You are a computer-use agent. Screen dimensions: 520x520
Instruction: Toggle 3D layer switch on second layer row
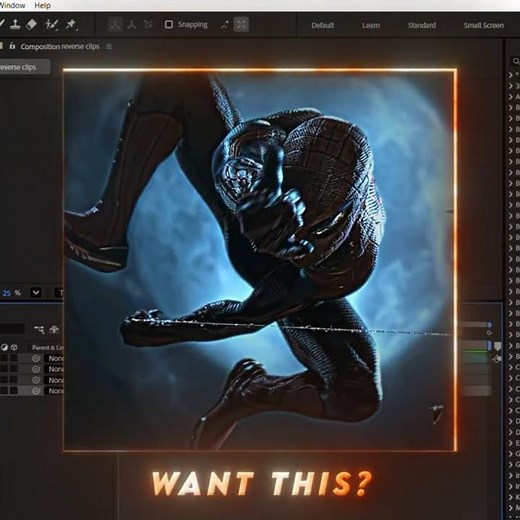click(x=14, y=369)
